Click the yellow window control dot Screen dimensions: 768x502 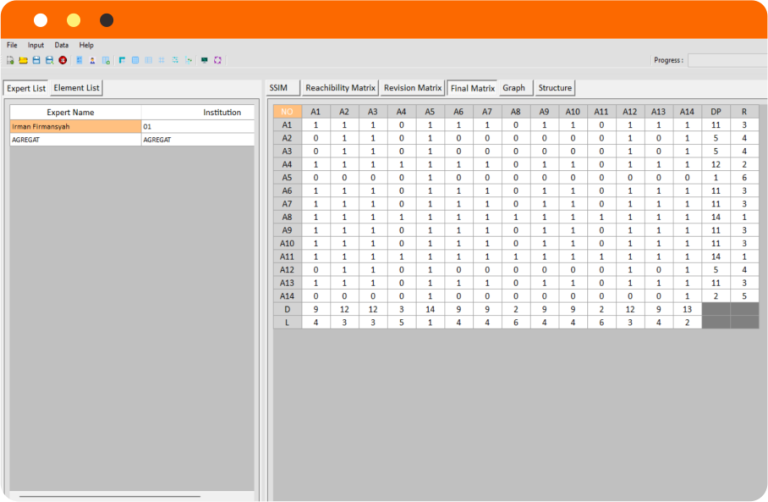pos(73,20)
